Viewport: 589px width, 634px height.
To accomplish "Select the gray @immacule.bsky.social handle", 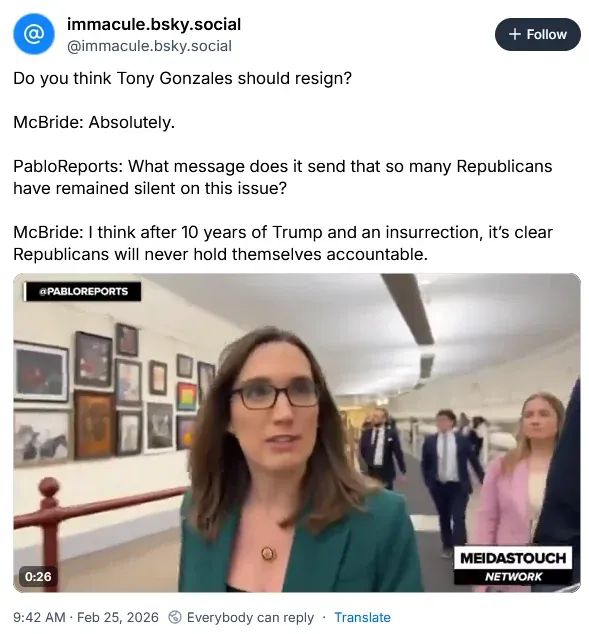I will pyautogui.click(x=149, y=46).
